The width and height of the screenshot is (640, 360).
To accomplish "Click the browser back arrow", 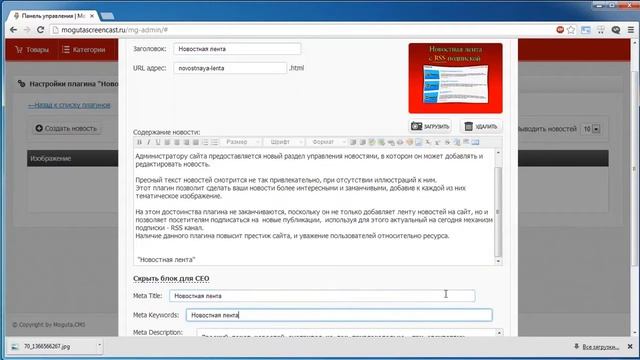I will (13, 30).
